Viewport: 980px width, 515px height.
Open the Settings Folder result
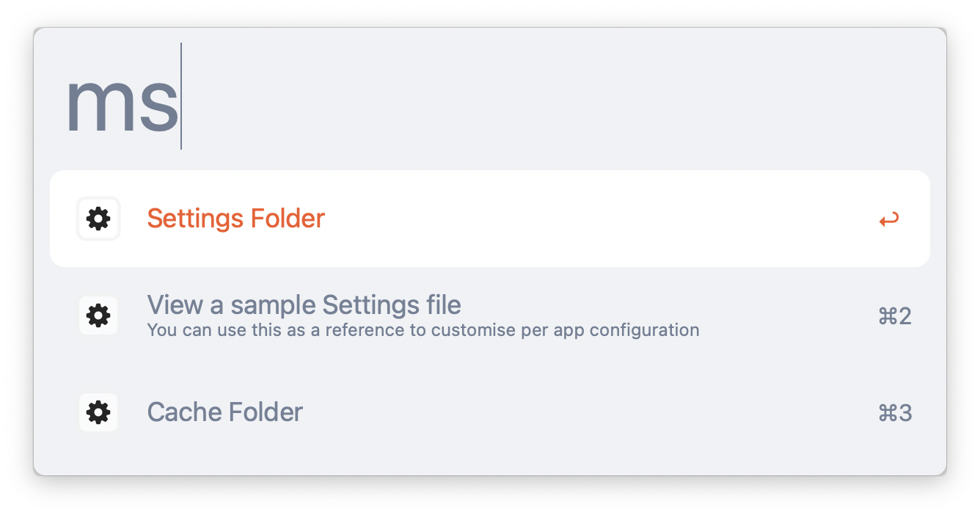coord(490,219)
